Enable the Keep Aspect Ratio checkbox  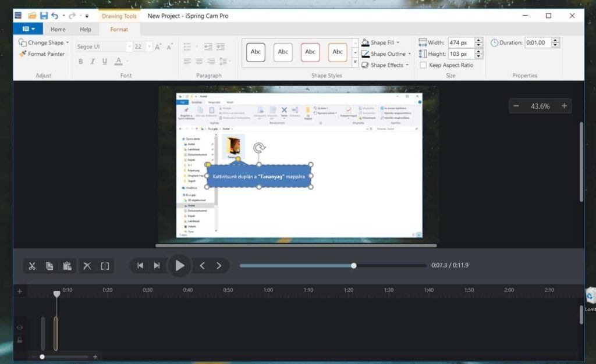[423, 65]
